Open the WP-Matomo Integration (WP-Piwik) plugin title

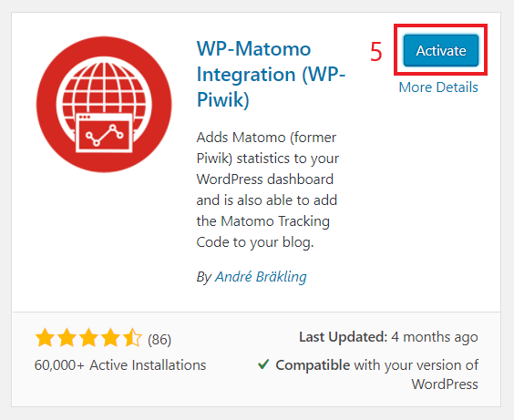pos(271,74)
